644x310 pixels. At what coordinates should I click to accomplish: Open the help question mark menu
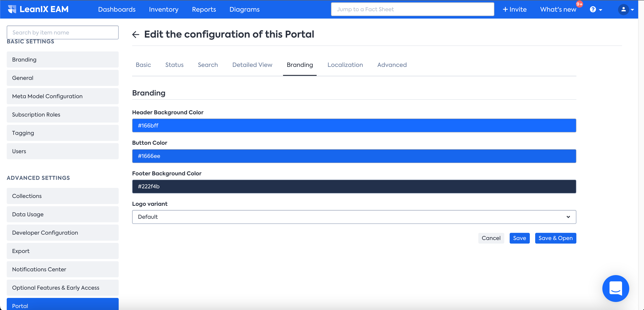tap(593, 9)
